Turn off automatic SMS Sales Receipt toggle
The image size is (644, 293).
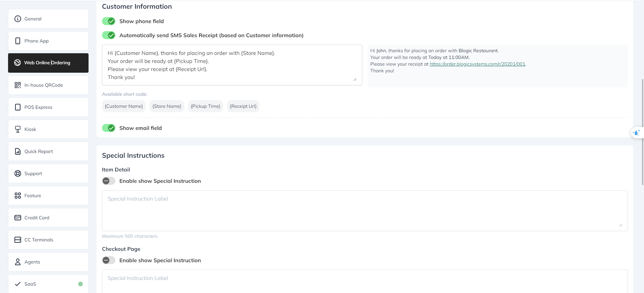click(109, 35)
